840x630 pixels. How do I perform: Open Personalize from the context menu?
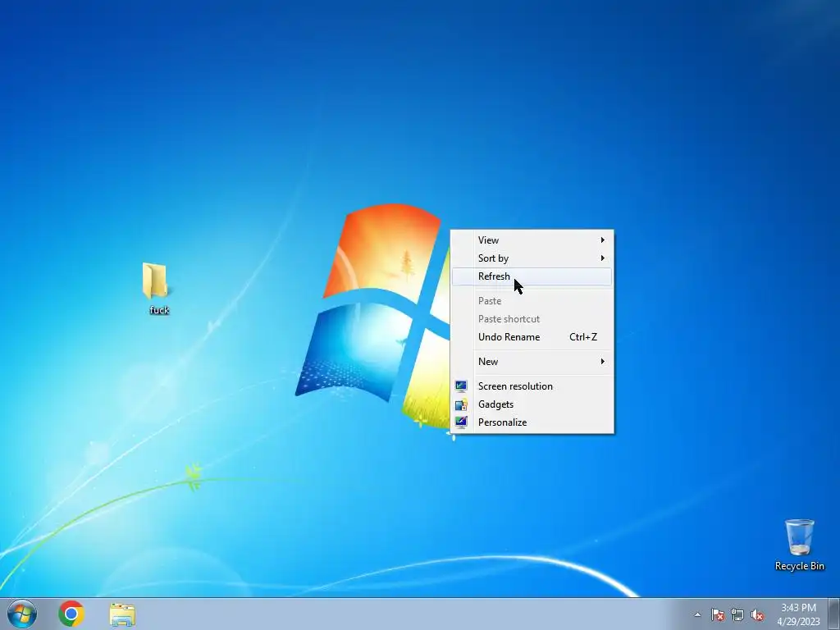(x=532, y=422)
